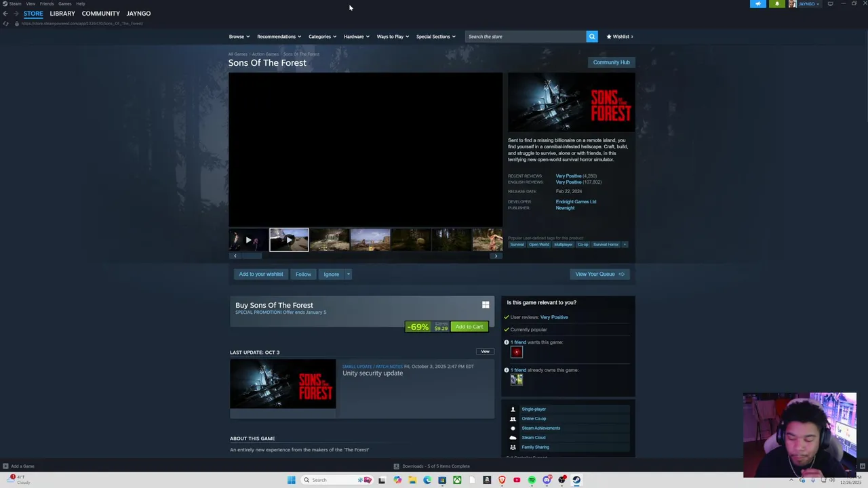Click View Your Queue button
This screenshot has width=868, height=488.
pos(599,274)
